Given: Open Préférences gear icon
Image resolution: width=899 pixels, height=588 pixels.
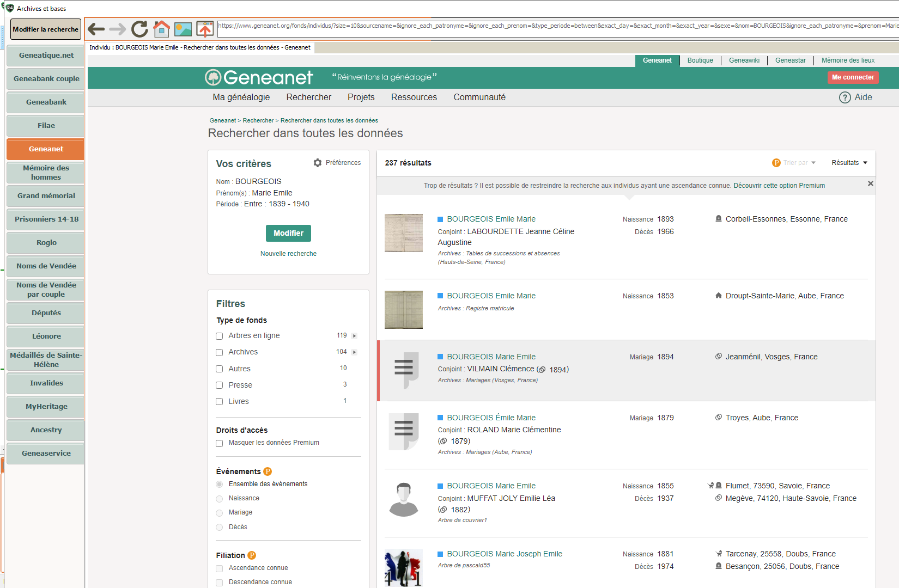Looking at the screenshot, I should click(318, 163).
